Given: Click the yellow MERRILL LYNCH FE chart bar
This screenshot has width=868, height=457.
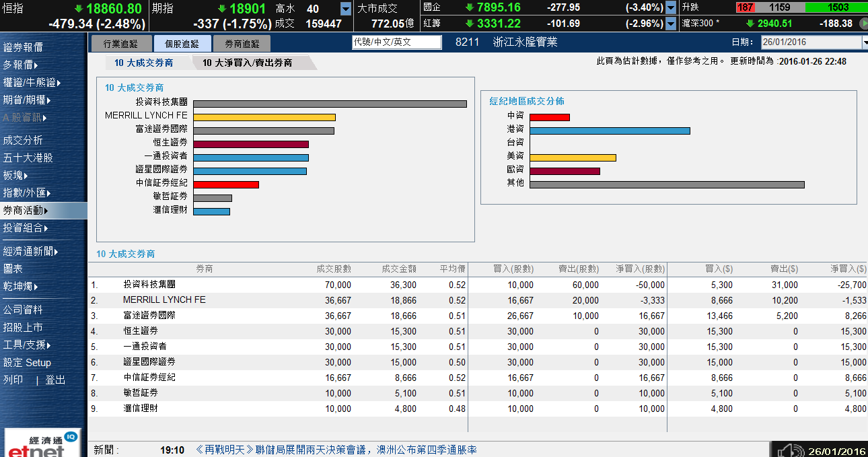Looking at the screenshot, I should point(264,117).
